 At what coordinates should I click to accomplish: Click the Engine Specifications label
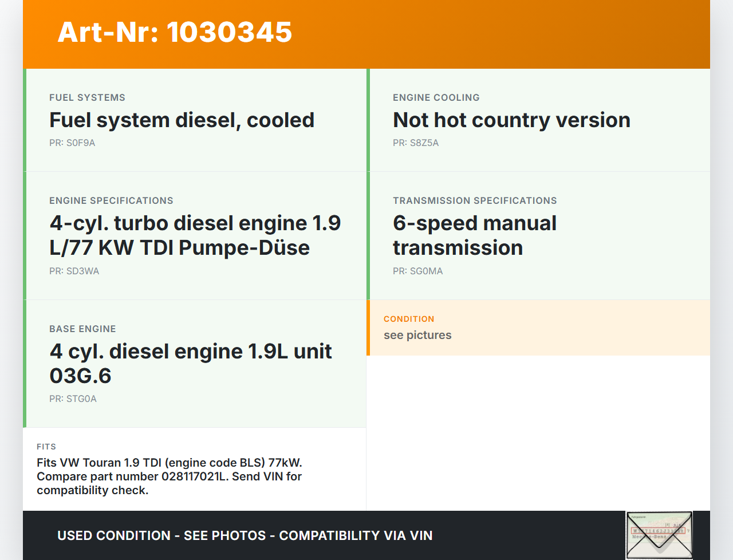pyautogui.click(x=111, y=201)
